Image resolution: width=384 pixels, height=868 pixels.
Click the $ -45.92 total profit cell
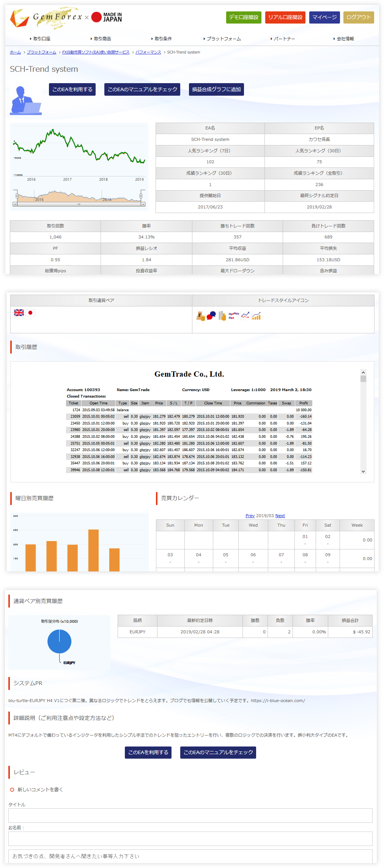click(350, 632)
